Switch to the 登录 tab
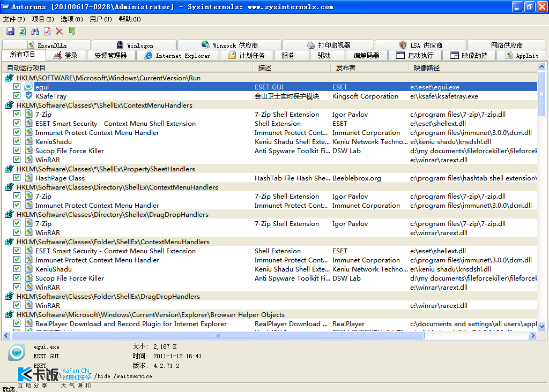 (66, 55)
